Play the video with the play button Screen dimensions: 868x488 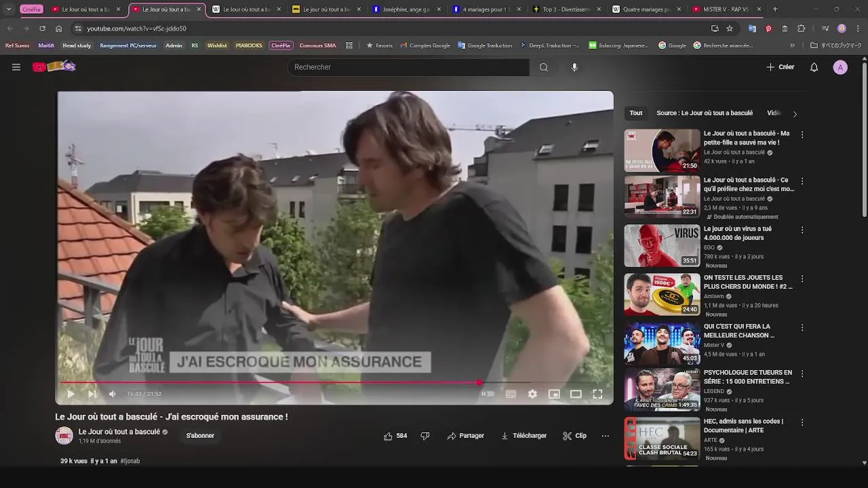pos(71,394)
